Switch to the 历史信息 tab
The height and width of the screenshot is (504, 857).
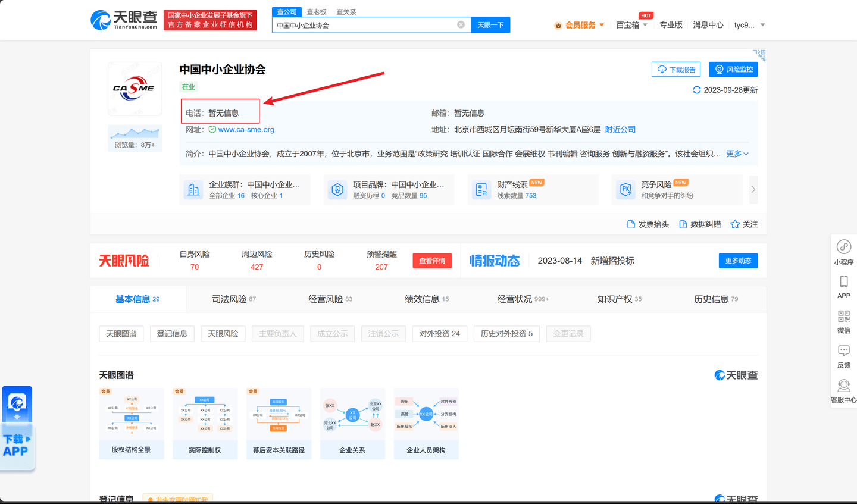[x=716, y=299]
